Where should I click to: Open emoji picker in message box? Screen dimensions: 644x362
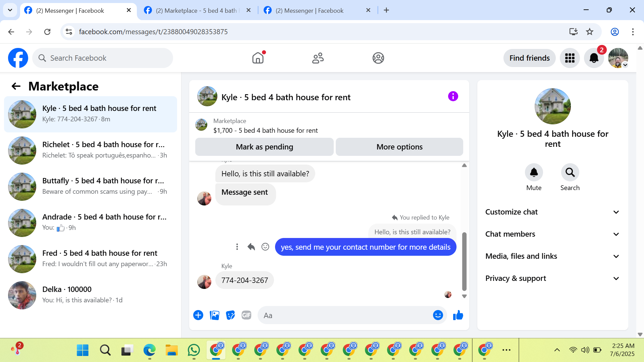(438, 315)
